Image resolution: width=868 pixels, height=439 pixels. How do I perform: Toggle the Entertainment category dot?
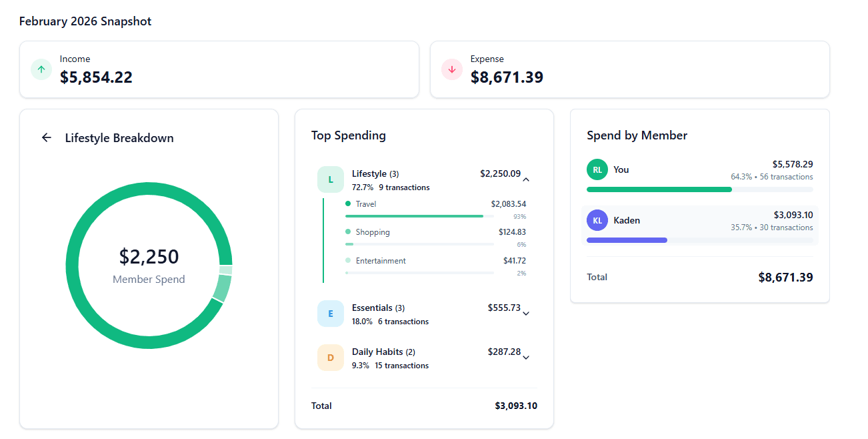[x=347, y=260]
